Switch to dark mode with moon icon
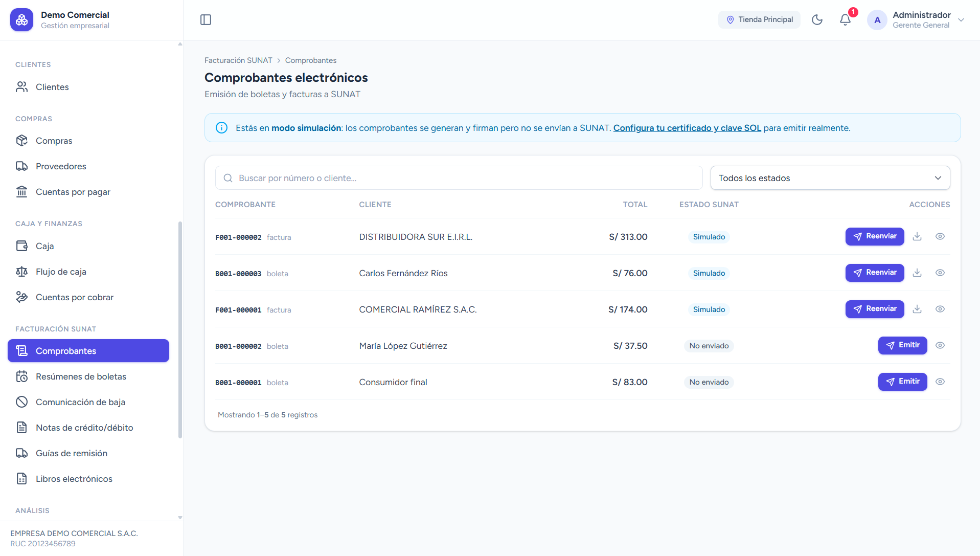This screenshot has width=980, height=556. (x=817, y=20)
